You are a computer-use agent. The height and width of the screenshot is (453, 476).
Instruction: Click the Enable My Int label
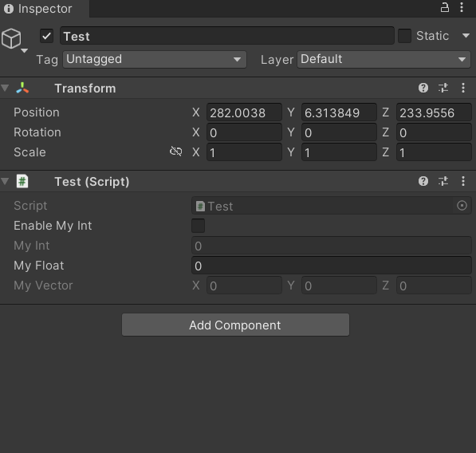53,226
